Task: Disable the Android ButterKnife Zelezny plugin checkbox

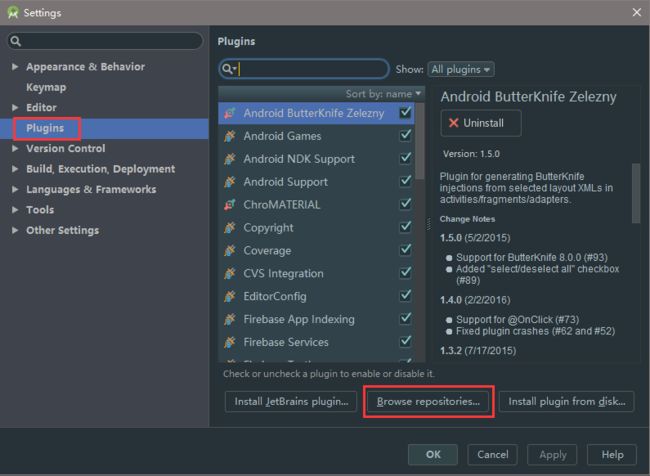Action: (x=405, y=112)
